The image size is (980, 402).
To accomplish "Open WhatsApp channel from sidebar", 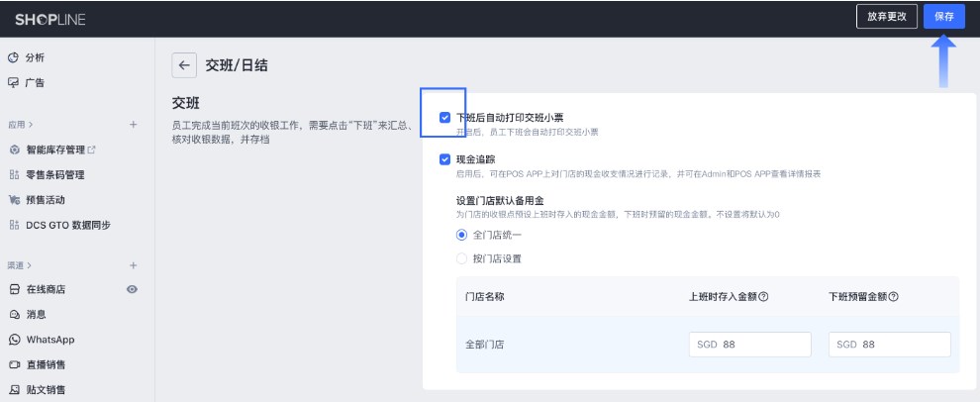I will pos(49,340).
